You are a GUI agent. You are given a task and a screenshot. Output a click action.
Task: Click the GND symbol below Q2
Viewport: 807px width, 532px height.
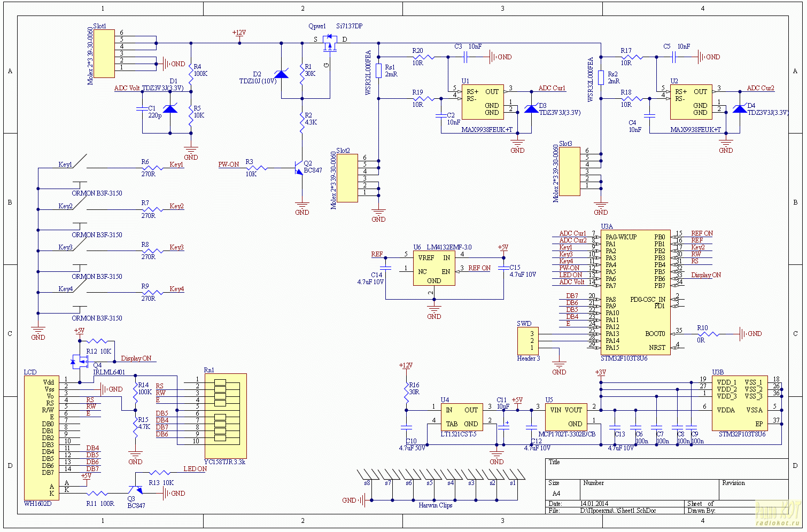tap(302, 208)
